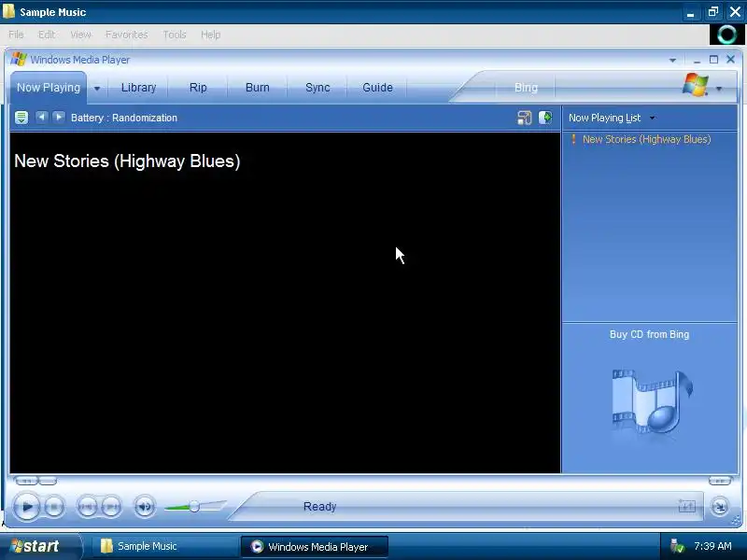Switch to the Rip tab
This screenshot has height=560, width=747.
click(198, 88)
